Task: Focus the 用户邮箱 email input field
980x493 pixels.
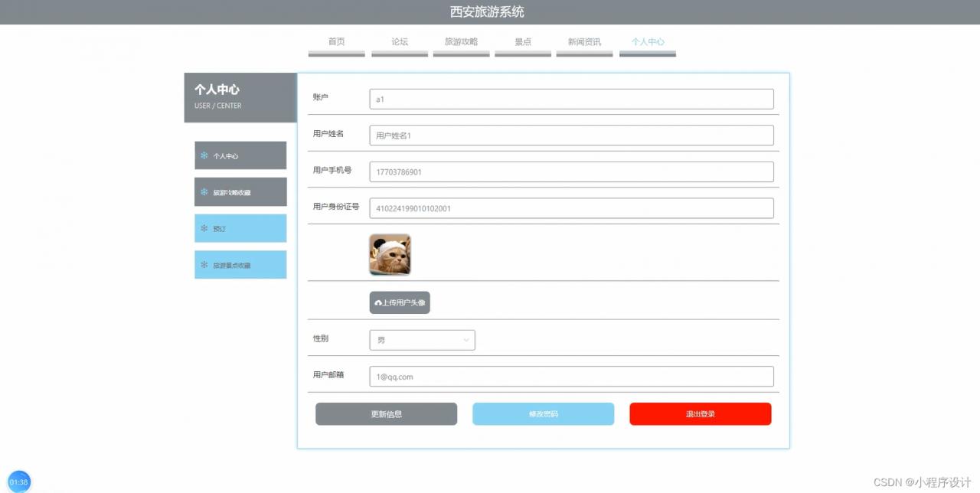Action: coord(571,377)
